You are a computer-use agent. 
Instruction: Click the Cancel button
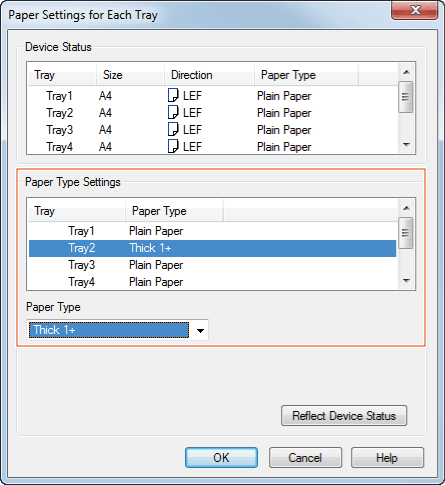tap(305, 458)
